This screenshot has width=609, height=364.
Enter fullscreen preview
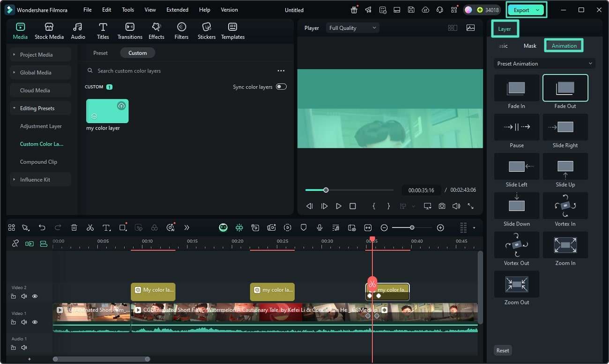tap(470, 206)
